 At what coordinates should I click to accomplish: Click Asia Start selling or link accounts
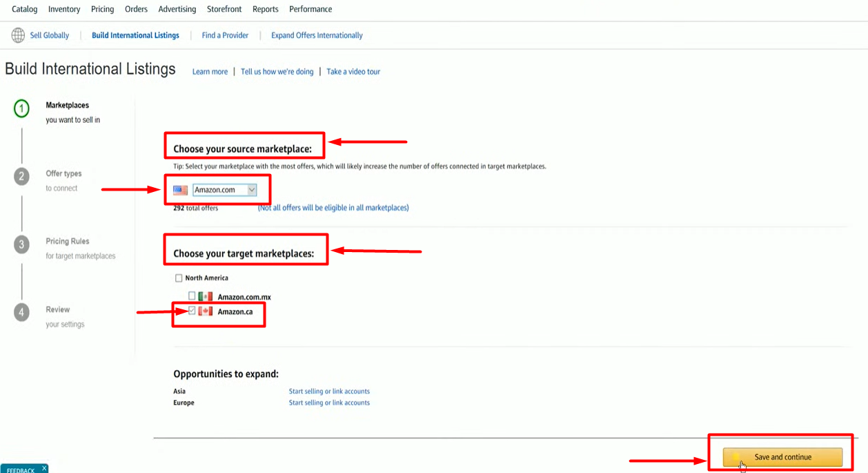click(x=329, y=392)
